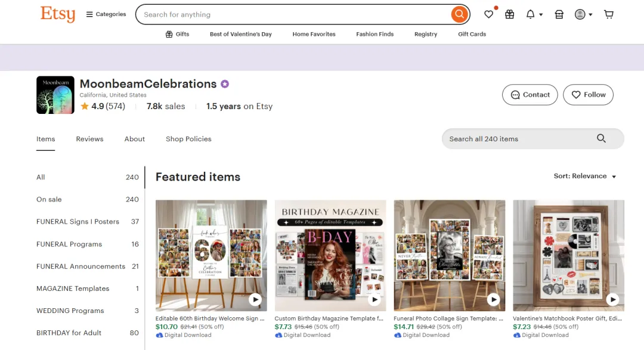Expand the account profile dropdown

(583, 14)
